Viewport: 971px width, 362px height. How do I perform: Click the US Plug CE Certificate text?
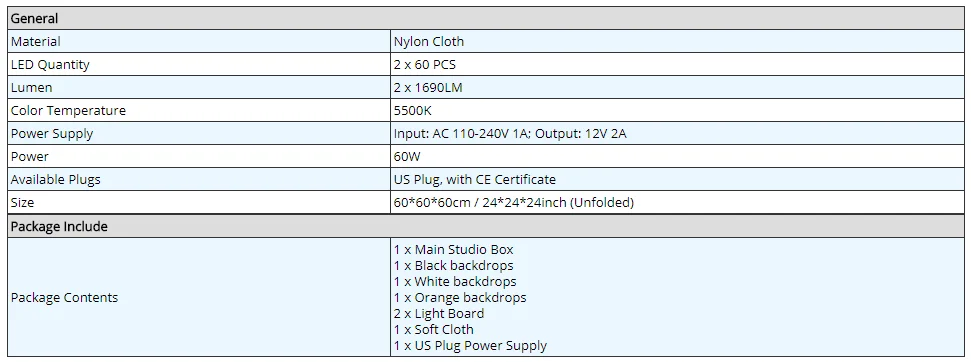(475, 179)
